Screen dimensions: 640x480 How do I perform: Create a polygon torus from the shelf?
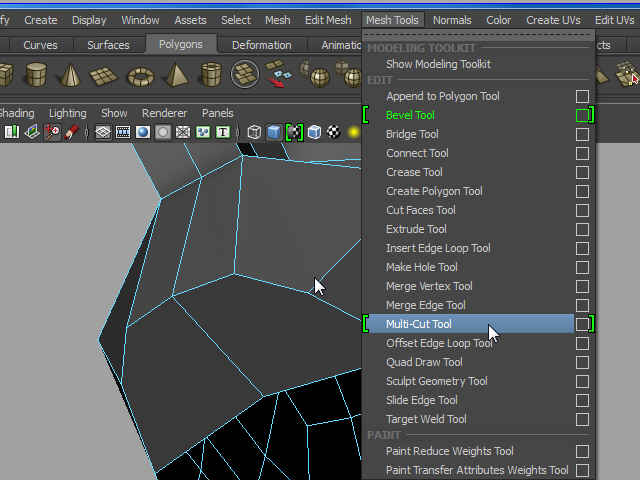141,75
